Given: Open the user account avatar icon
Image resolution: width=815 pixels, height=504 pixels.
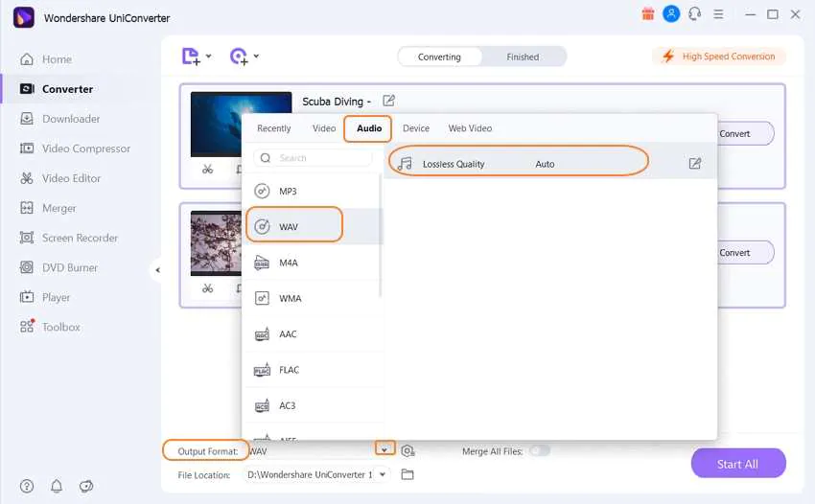Looking at the screenshot, I should tap(671, 14).
